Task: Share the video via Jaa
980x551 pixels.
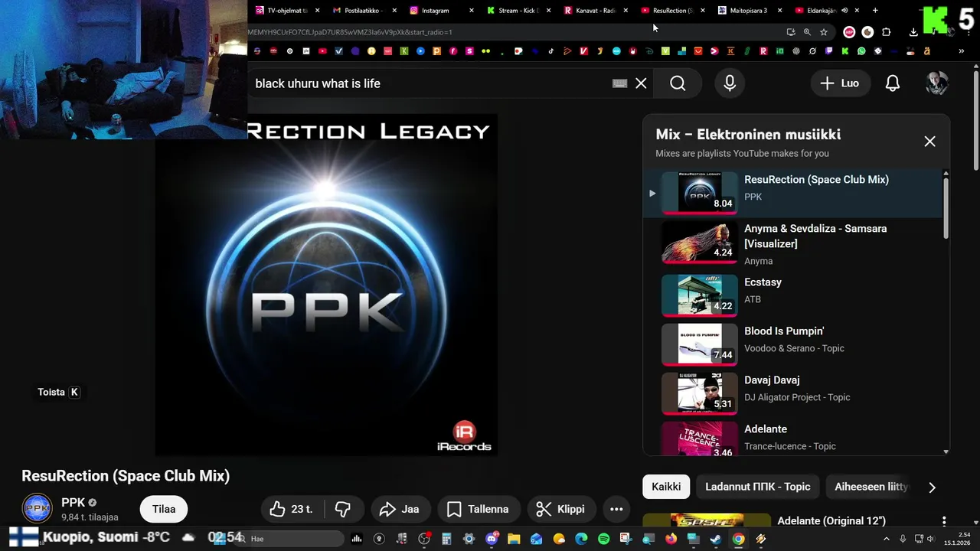Action: tap(400, 509)
